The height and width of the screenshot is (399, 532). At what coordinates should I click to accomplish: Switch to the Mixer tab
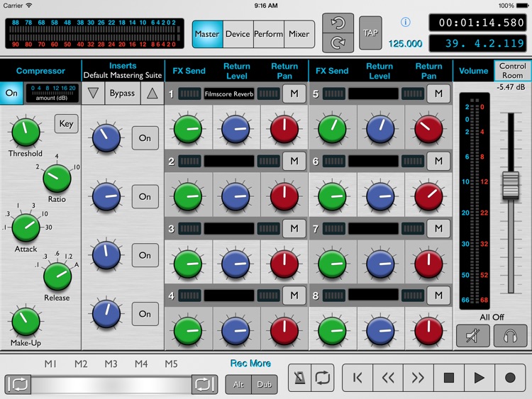(299, 33)
